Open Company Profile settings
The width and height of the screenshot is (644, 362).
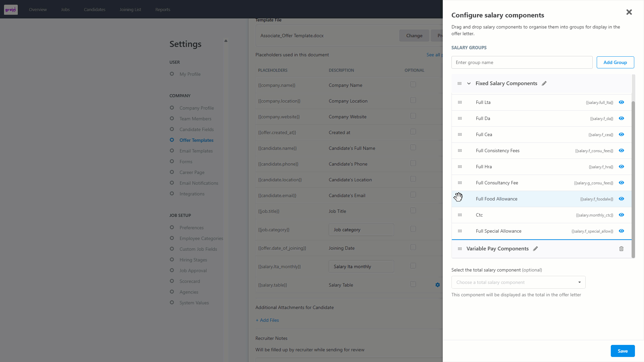(197, 108)
